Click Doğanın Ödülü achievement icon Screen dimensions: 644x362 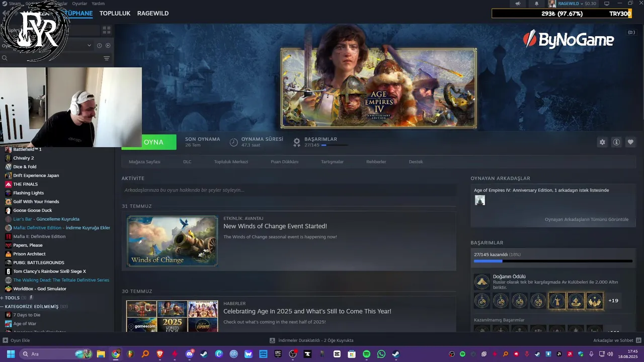pyautogui.click(x=482, y=282)
